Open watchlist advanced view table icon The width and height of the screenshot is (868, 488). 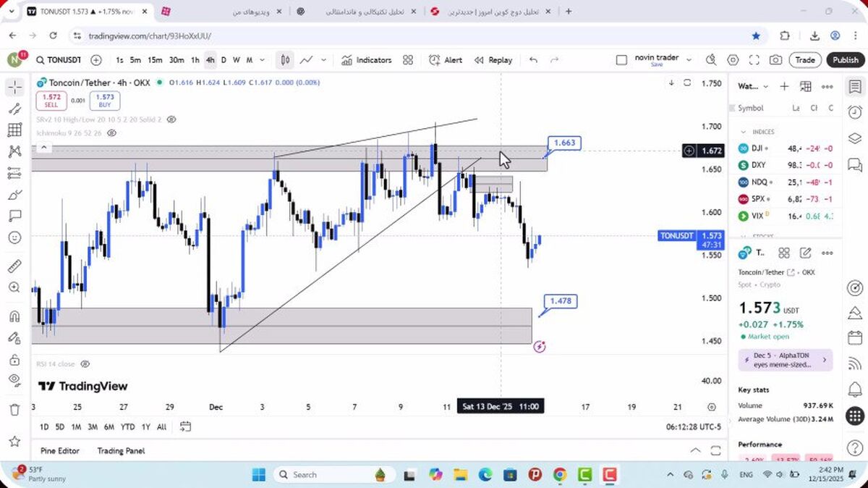(805, 87)
